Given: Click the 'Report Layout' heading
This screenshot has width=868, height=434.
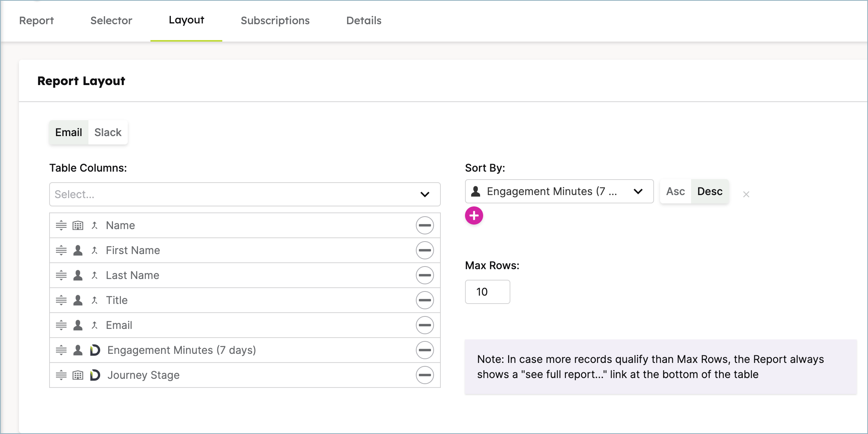Looking at the screenshot, I should point(81,81).
